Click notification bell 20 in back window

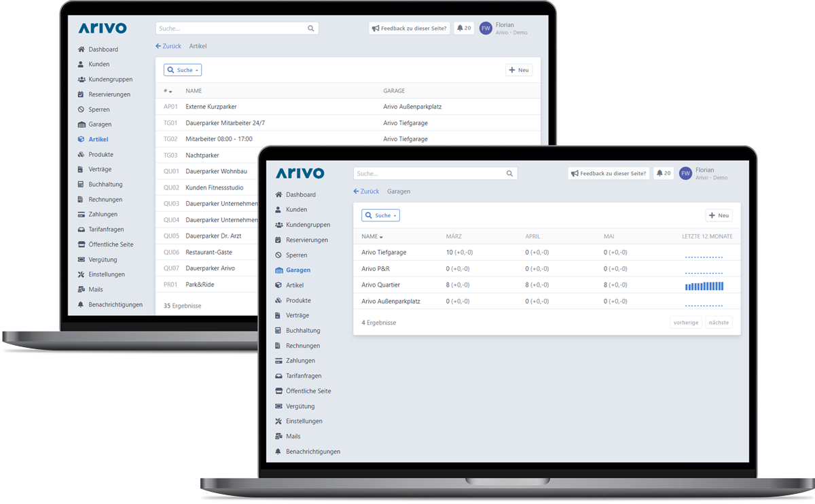(465, 29)
